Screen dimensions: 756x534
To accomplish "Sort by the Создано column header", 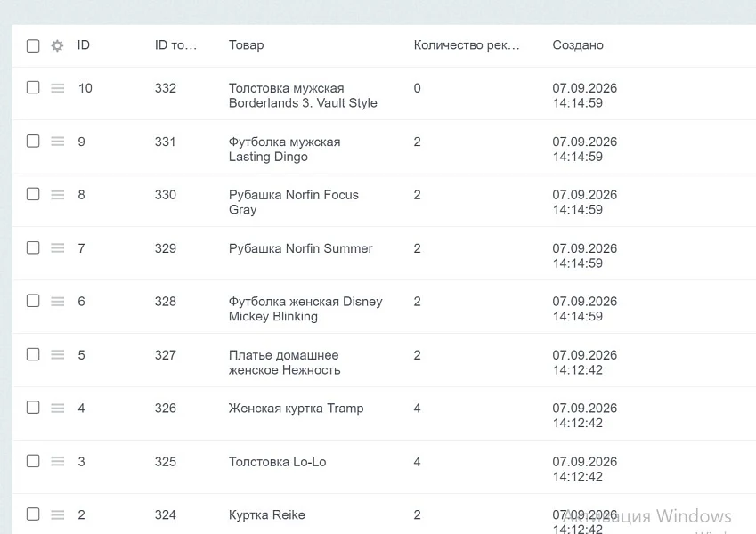I will click(578, 44).
